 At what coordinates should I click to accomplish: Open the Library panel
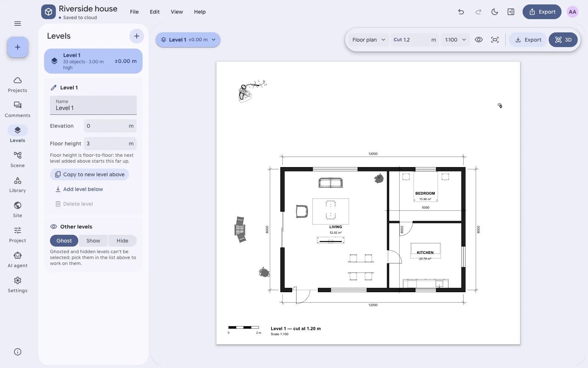pos(18,185)
